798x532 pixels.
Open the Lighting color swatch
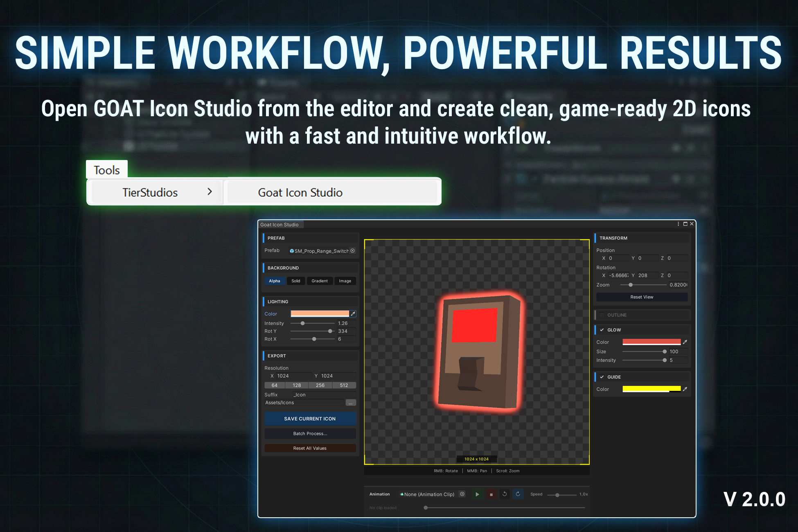pos(320,314)
